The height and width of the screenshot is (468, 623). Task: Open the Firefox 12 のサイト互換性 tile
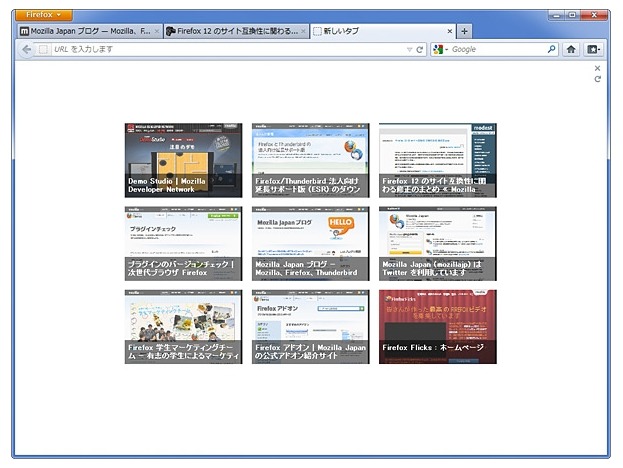437,160
